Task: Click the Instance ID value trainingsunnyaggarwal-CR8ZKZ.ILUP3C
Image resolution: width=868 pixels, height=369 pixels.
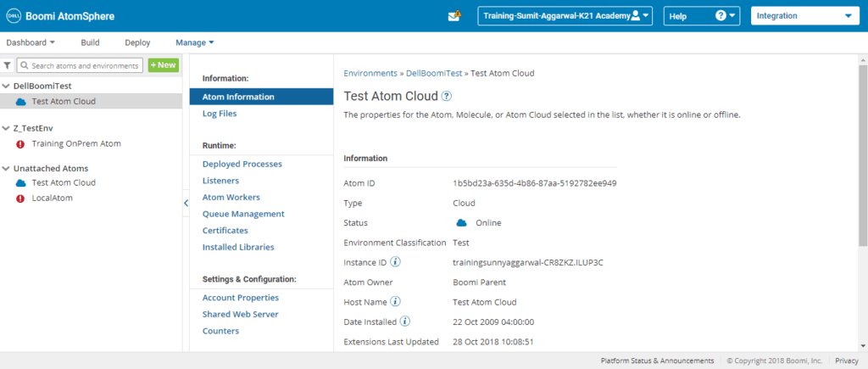Action: [x=528, y=263]
